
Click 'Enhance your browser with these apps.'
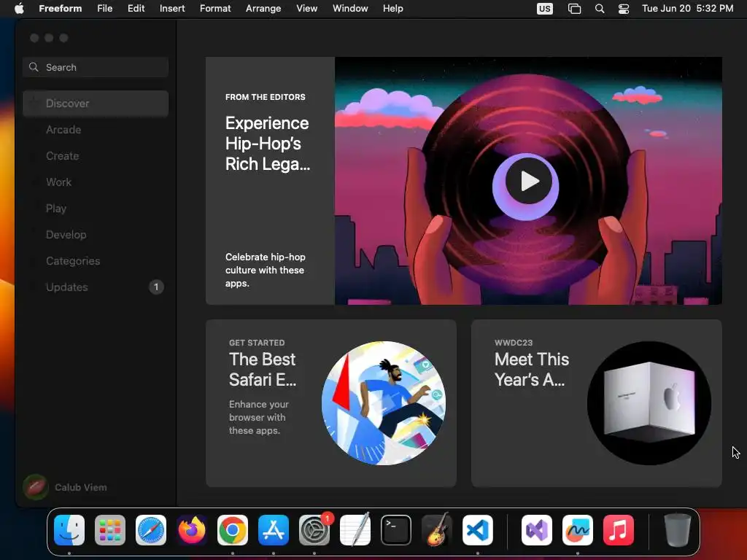pyautogui.click(x=259, y=417)
